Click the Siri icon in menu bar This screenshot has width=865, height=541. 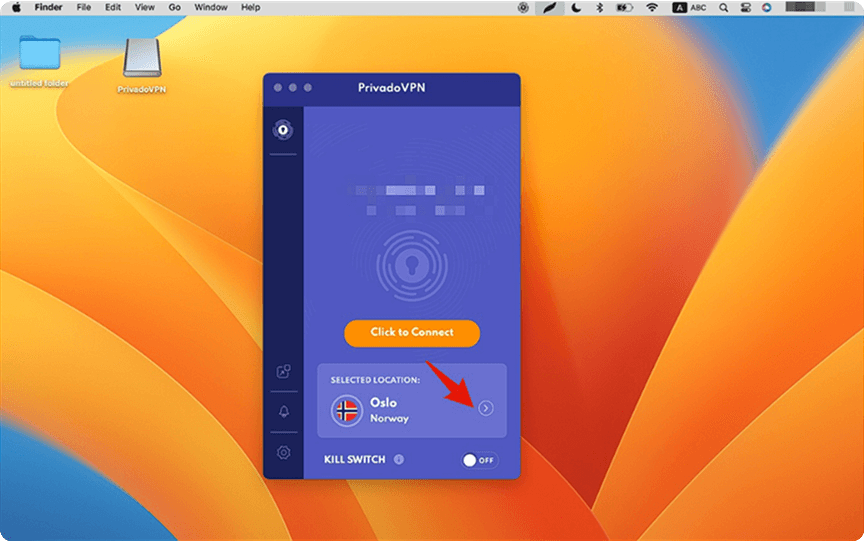point(767,8)
